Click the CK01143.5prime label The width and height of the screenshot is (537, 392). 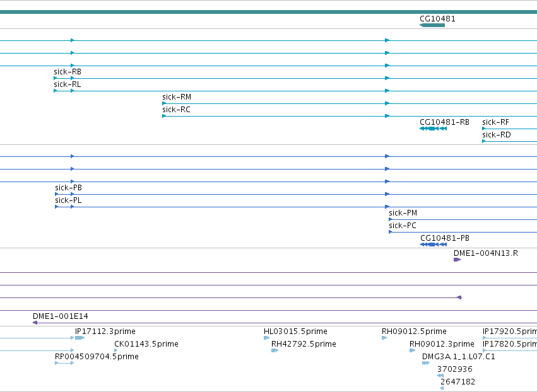coord(146,344)
